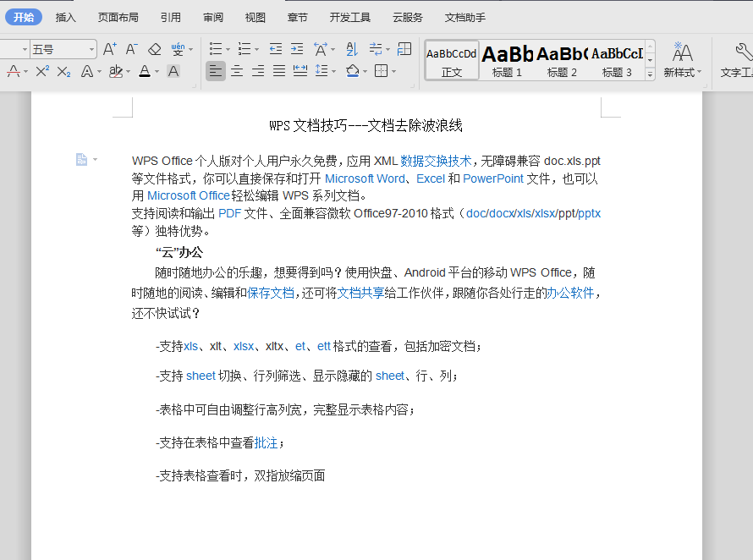Toggle character shading on text
This screenshot has height=560, width=753.
pyautogui.click(x=173, y=72)
